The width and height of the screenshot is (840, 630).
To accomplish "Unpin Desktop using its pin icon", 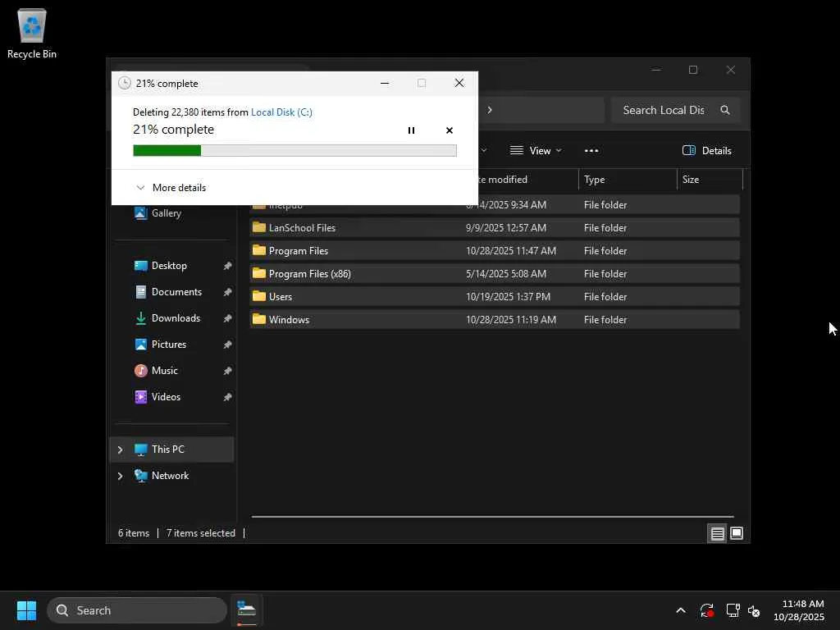I will click(x=227, y=266).
